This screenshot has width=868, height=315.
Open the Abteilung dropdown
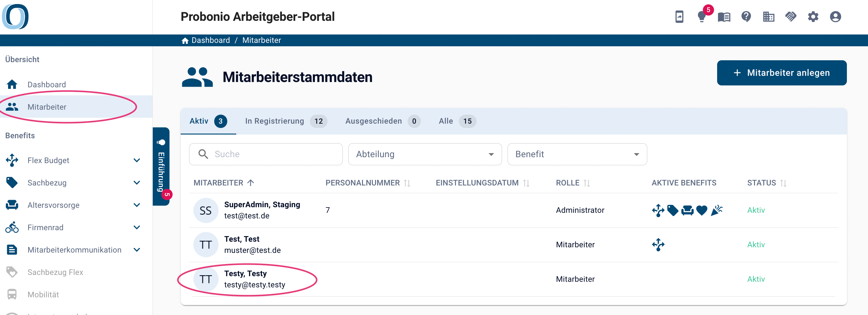[425, 154]
